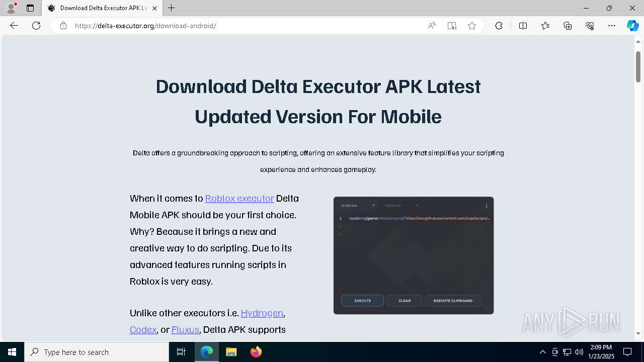The width and height of the screenshot is (644, 362).
Task: Follow the Codex link
Action: pos(143,330)
